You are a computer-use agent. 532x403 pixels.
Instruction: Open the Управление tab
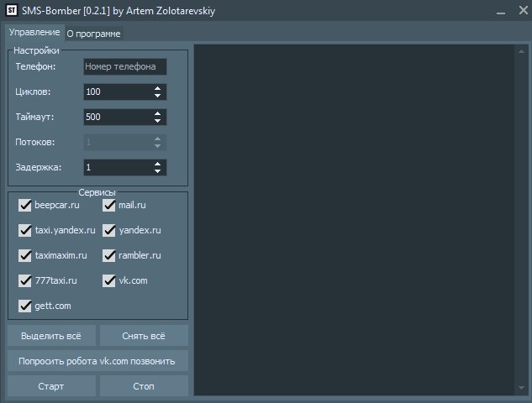pyautogui.click(x=34, y=32)
